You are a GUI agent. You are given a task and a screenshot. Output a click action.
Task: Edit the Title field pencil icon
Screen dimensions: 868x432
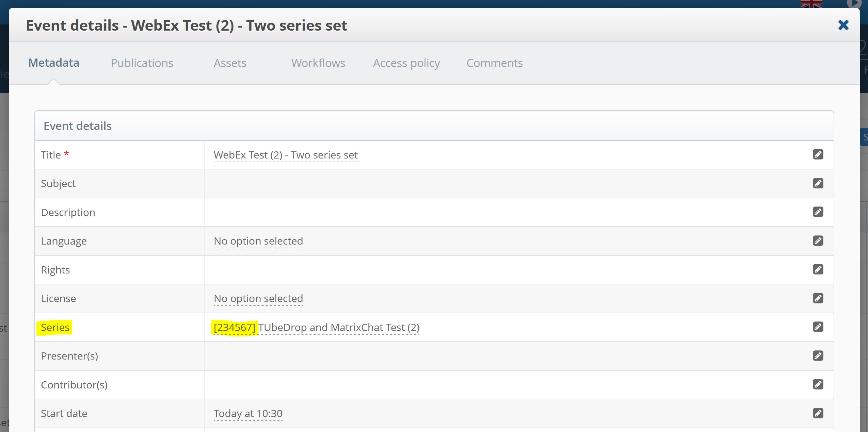coord(818,154)
